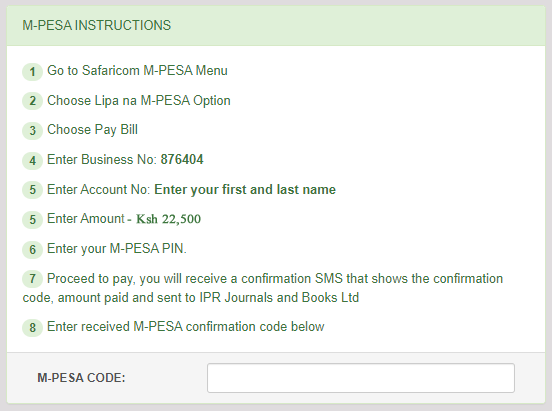This screenshot has height=411, width=552.
Task: Click the step 7 number badge
Action: click(32, 279)
